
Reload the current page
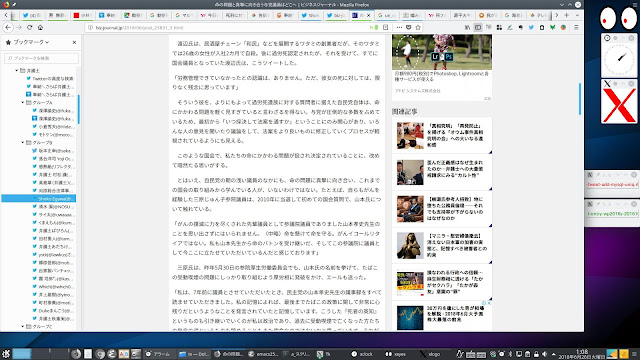(29, 27)
